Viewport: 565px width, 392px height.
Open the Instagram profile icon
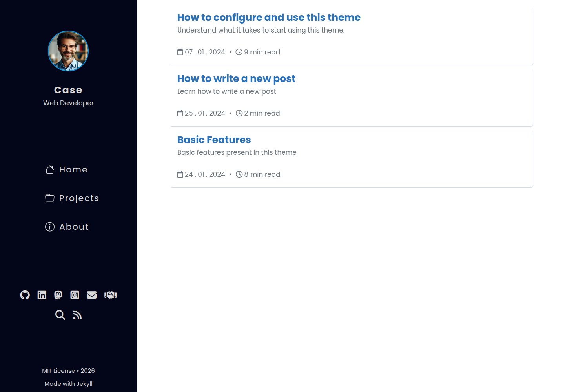click(x=75, y=295)
